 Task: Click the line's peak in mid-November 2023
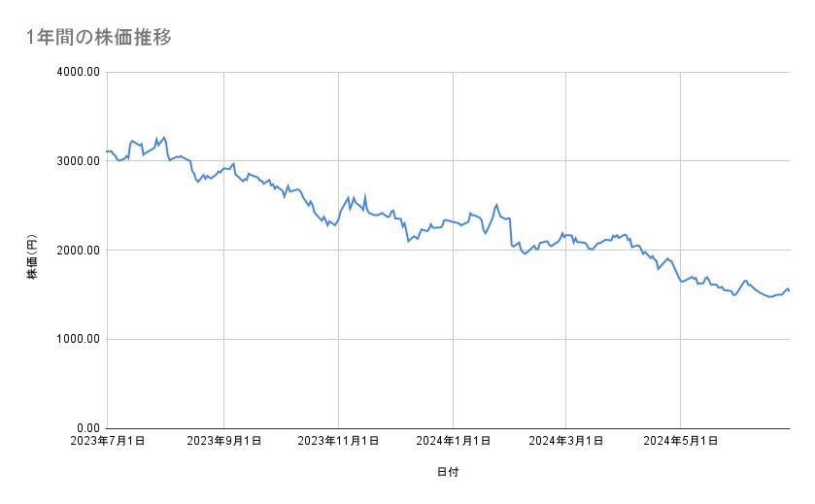tap(364, 194)
